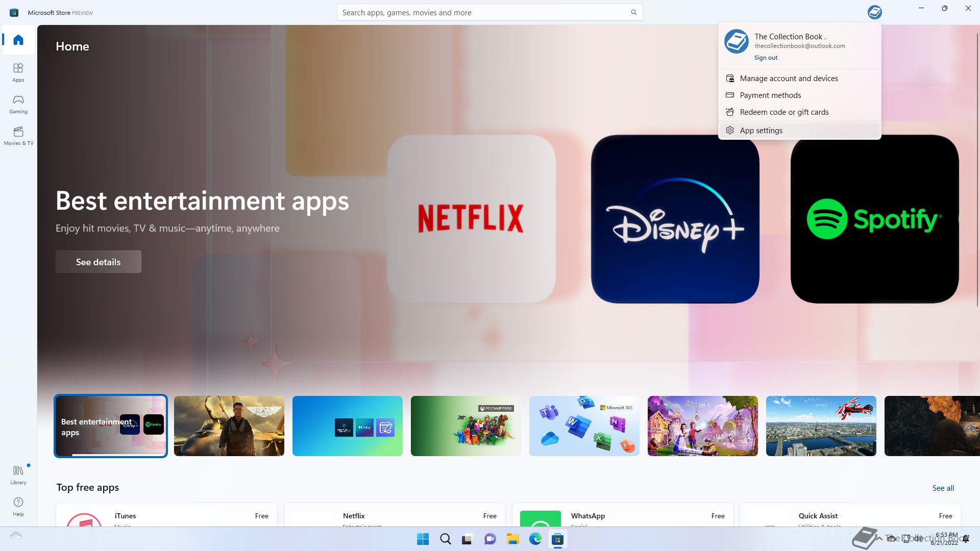Click the Netflix app tile in banner
The height and width of the screenshot is (551, 980).
pos(471,219)
